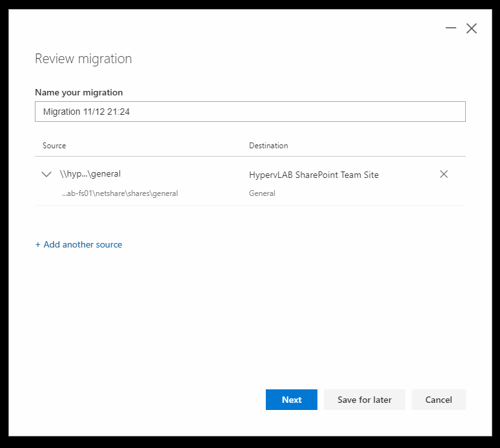Click the Name your migration label

pos(79,92)
